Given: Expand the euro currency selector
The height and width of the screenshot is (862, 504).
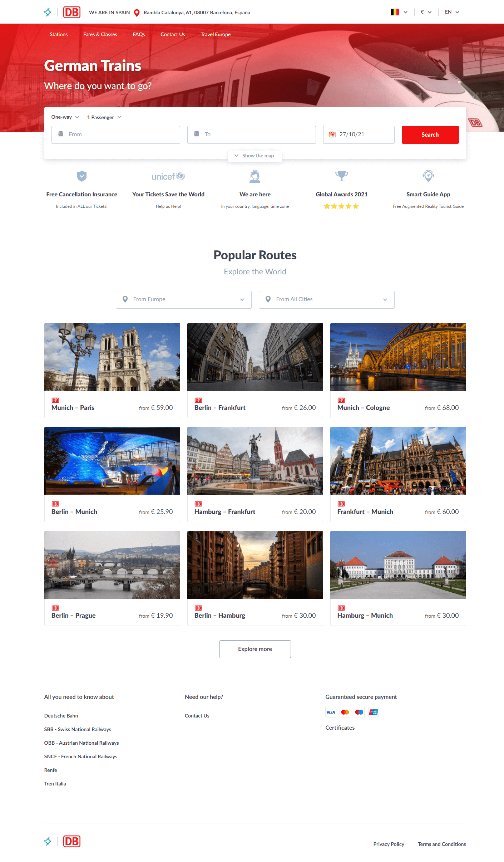Looking at the screenshot, I should click(x=426, y=12).
